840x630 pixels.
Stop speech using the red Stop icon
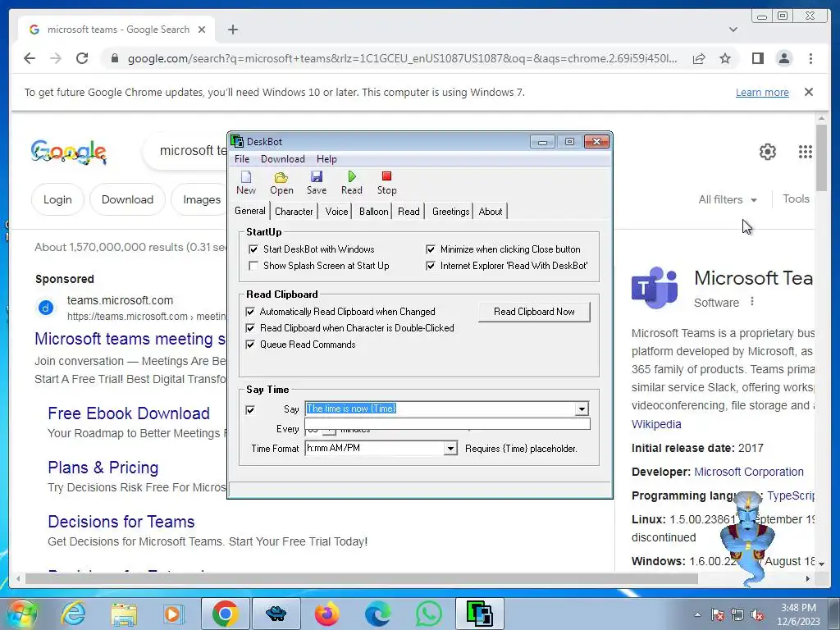point(387,183)
